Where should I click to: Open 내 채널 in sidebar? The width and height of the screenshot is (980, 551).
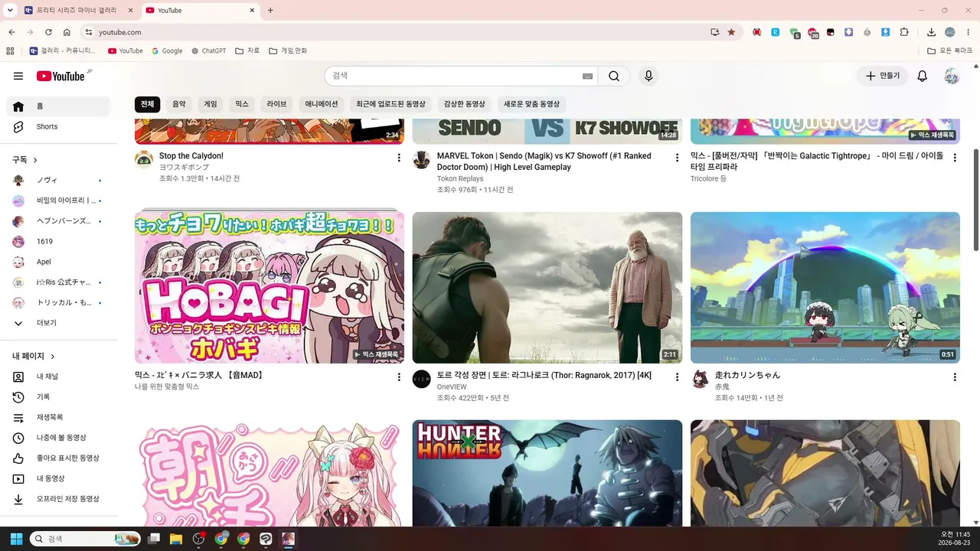58,377
